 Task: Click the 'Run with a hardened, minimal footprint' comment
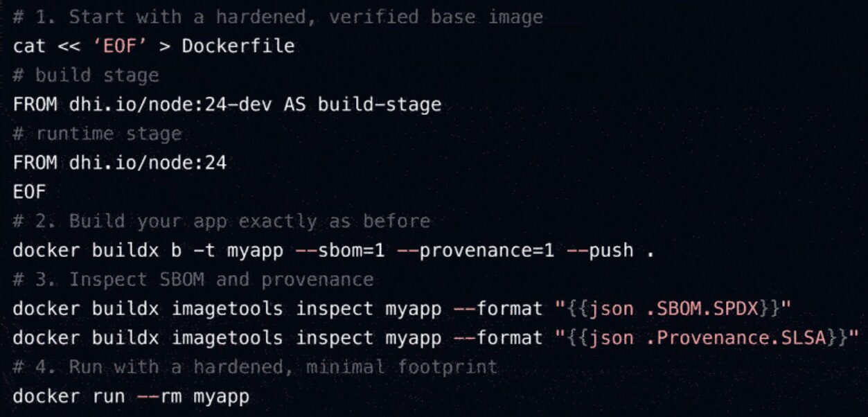[283, 367]
